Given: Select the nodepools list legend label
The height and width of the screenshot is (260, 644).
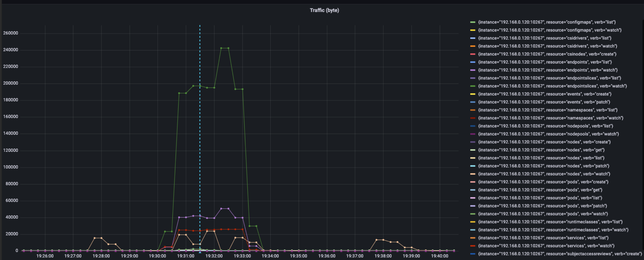Looking at the screenshot, I should (x=546, y=126).
